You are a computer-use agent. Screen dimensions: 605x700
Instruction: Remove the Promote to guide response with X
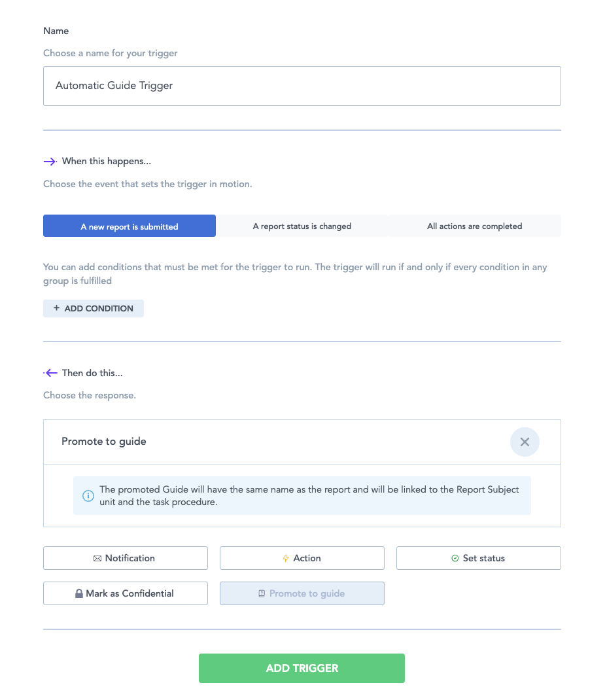525,442
